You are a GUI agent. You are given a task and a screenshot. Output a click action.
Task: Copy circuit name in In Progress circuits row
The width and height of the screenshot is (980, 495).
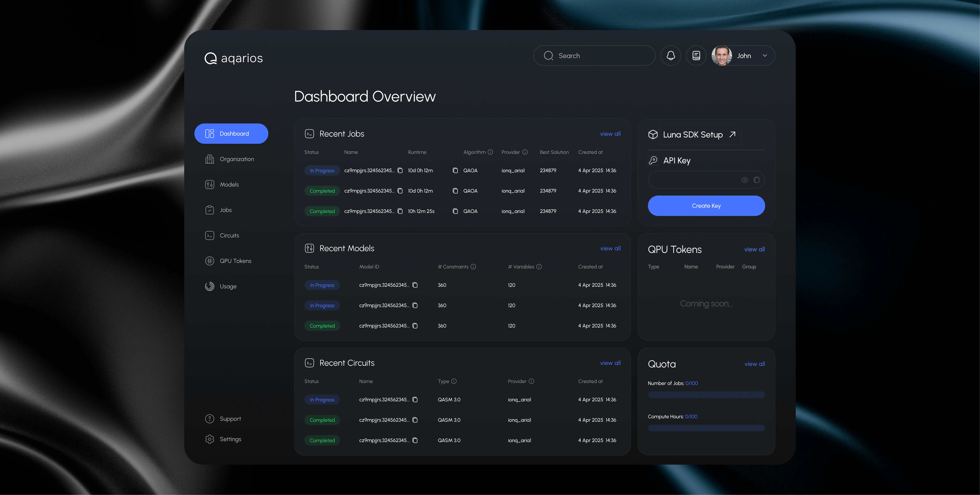click(415, 400)
